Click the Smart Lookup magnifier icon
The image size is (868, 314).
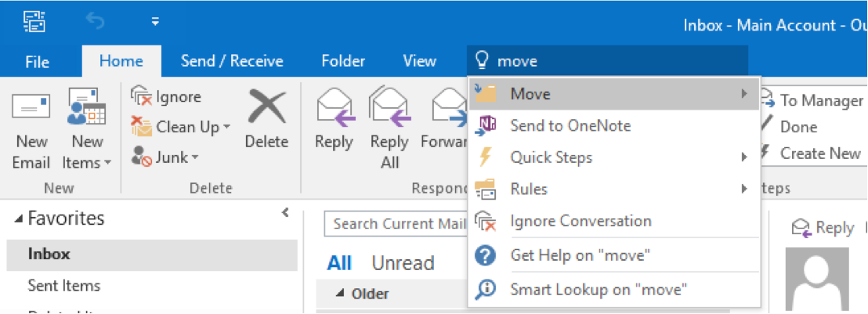point(486,288)
